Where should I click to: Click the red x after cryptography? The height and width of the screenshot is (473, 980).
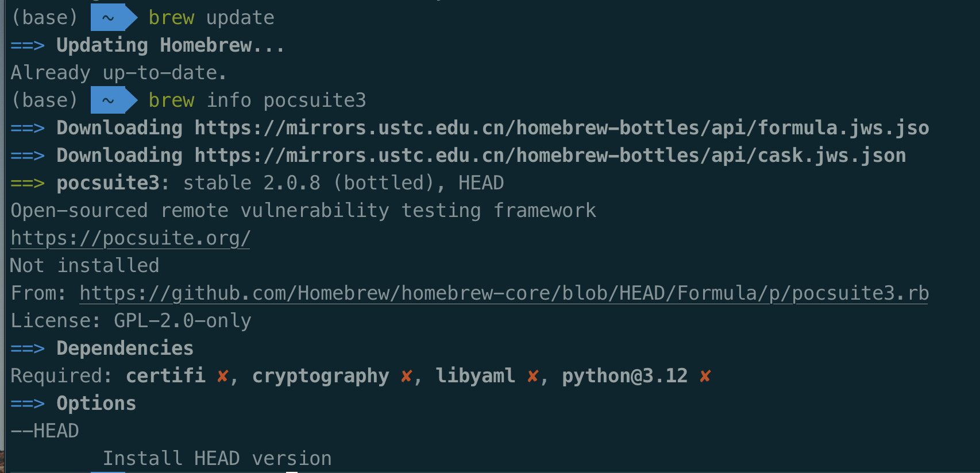(406, 377)
